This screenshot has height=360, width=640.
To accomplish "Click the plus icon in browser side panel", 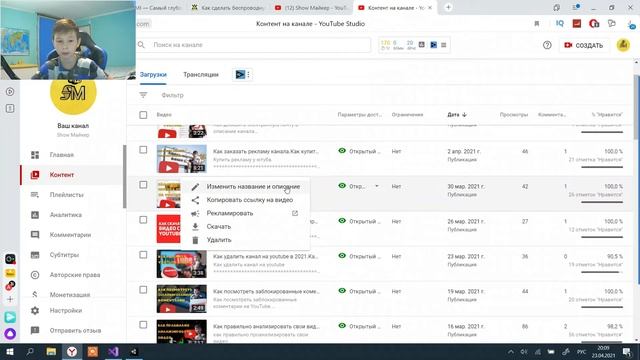I will pyautogui.click(x=10, y=299).
